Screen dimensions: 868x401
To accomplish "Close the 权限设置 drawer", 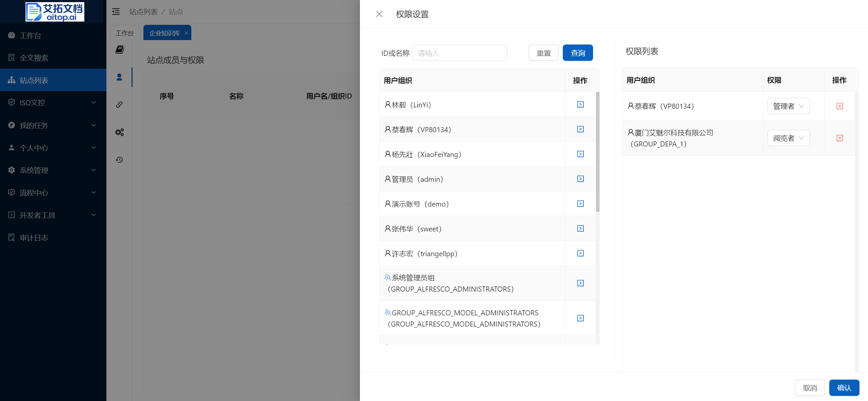I will coord(379,14).
